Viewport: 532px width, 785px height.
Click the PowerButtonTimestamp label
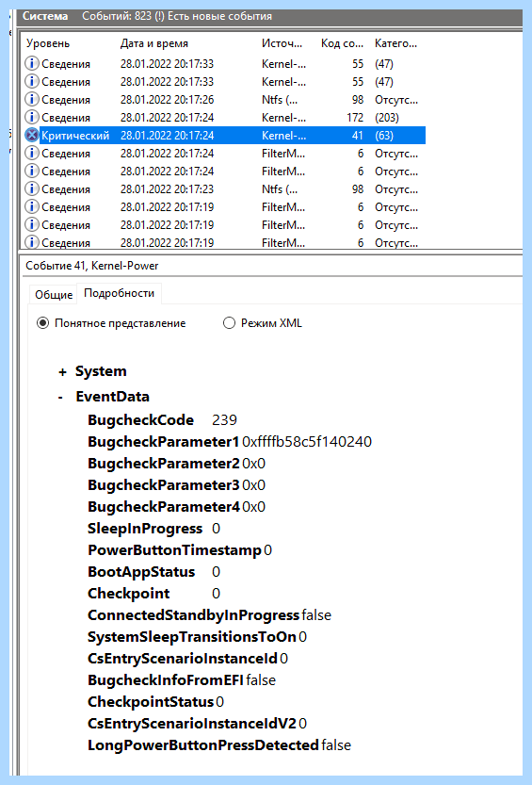pyautogui.click(x=174, y=549)
